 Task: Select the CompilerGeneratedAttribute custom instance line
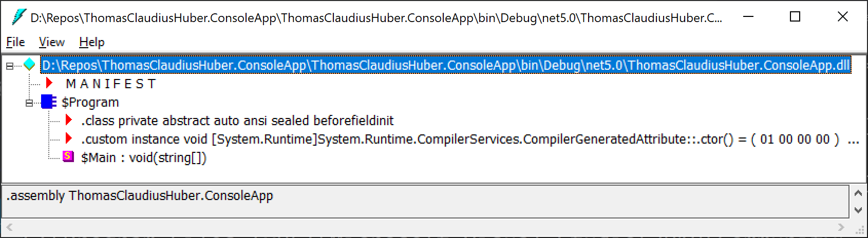coord(460,139)
